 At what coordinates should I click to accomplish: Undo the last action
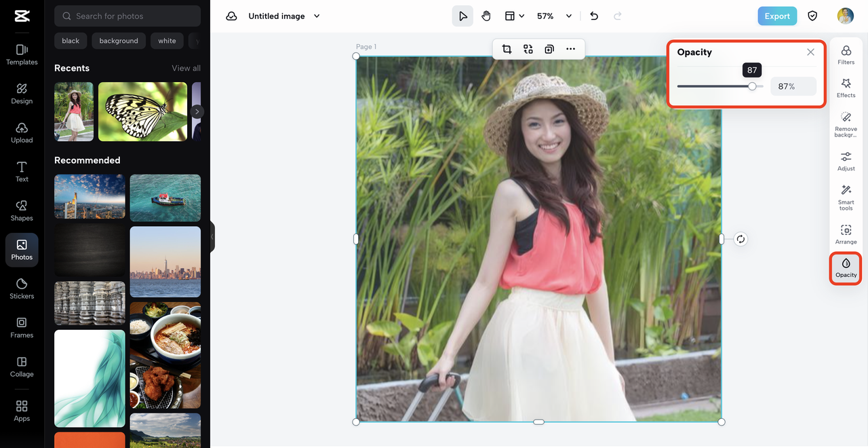point(594,16)
